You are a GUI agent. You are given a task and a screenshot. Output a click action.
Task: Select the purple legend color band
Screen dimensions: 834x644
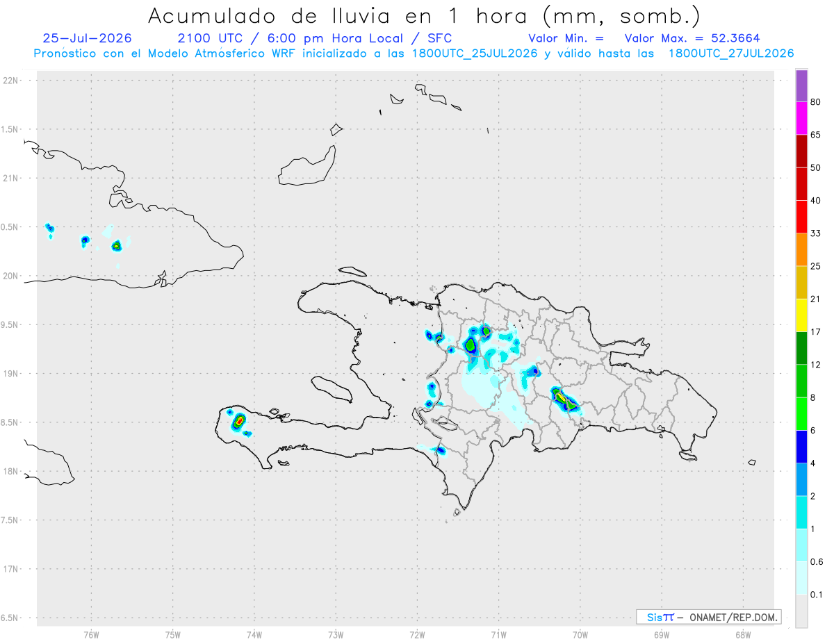coord(801,86)
